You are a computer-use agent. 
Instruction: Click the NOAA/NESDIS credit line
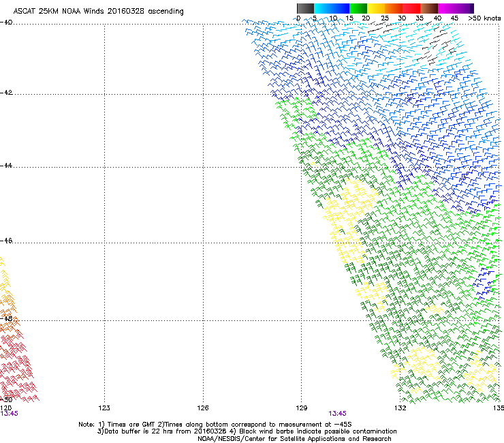click(294, 439)
